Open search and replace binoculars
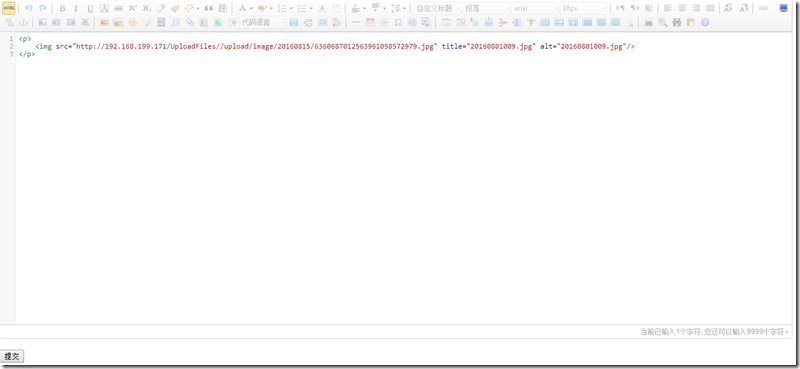Viewport: 800px width, 369px height. 677,22
